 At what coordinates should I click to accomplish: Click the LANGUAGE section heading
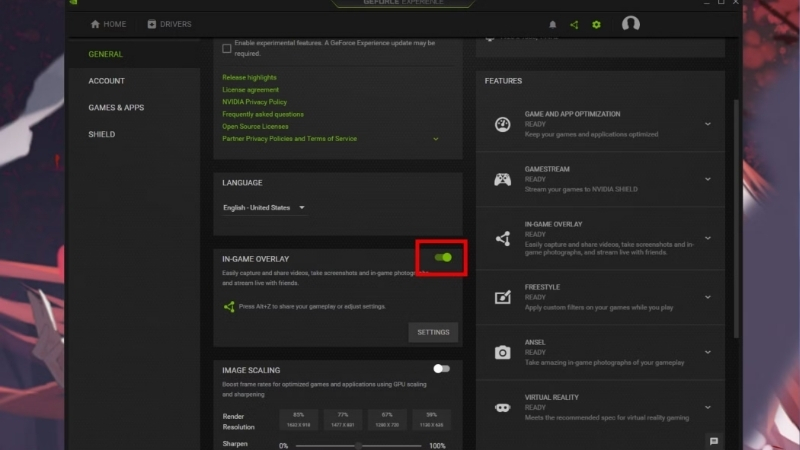pos(242,183)
